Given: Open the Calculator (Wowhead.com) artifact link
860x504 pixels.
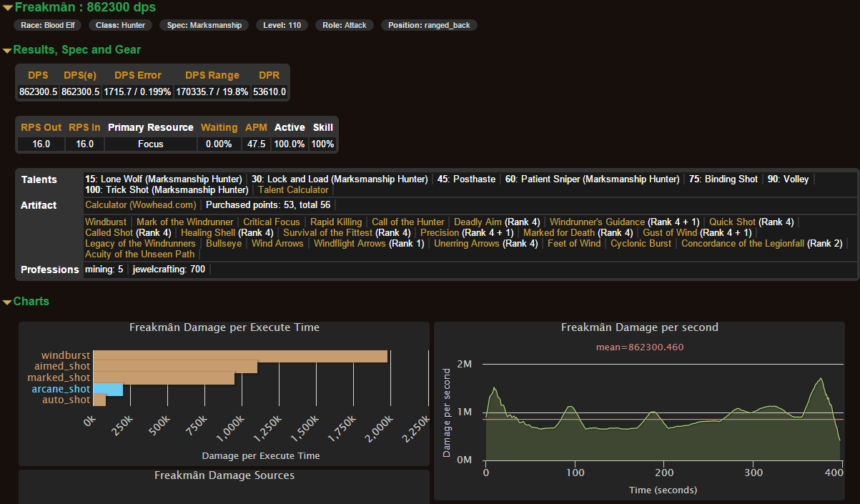Looking at the screenshot, I should (x=140, y=205).
